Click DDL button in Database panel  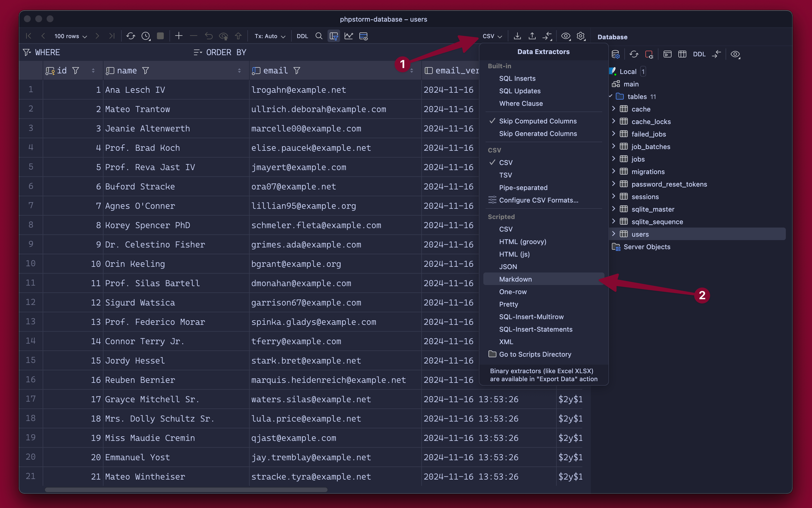coord(699,54)
